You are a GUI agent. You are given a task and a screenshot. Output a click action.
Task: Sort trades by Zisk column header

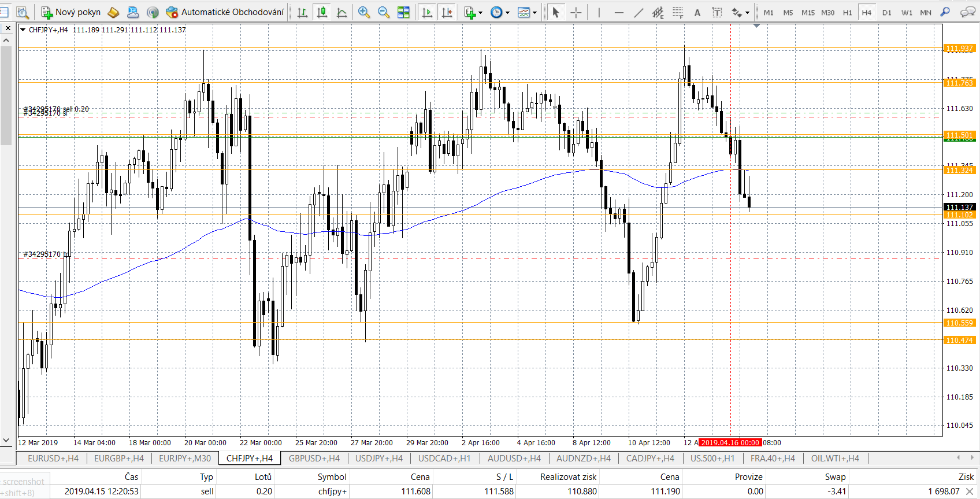coord(966,476)
